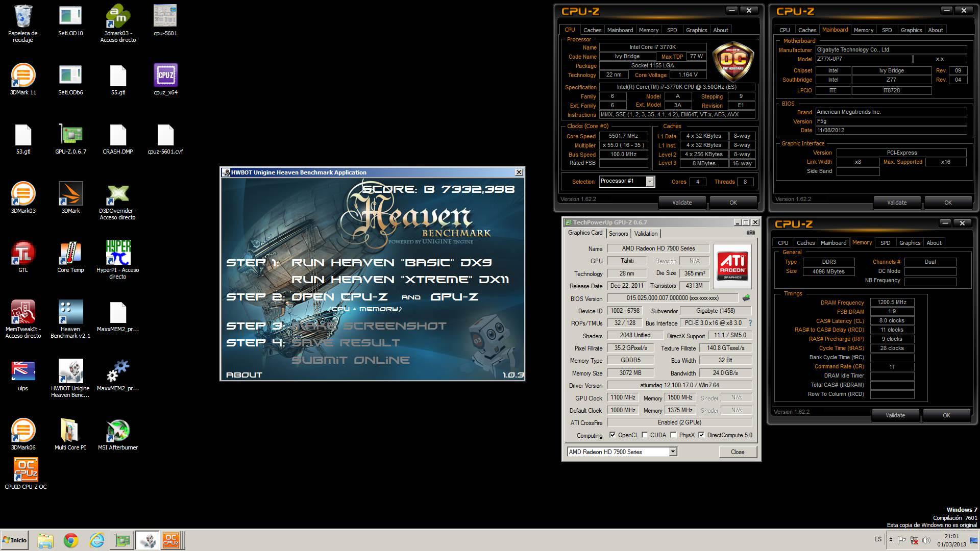This screenshot has height=551, width=980.
Task: Switch to Sensors tab in GPU-Z
Action: [618, 234]
